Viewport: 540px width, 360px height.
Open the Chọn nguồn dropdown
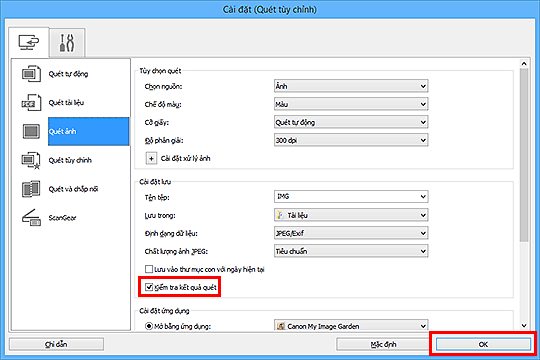click(351, 86)
